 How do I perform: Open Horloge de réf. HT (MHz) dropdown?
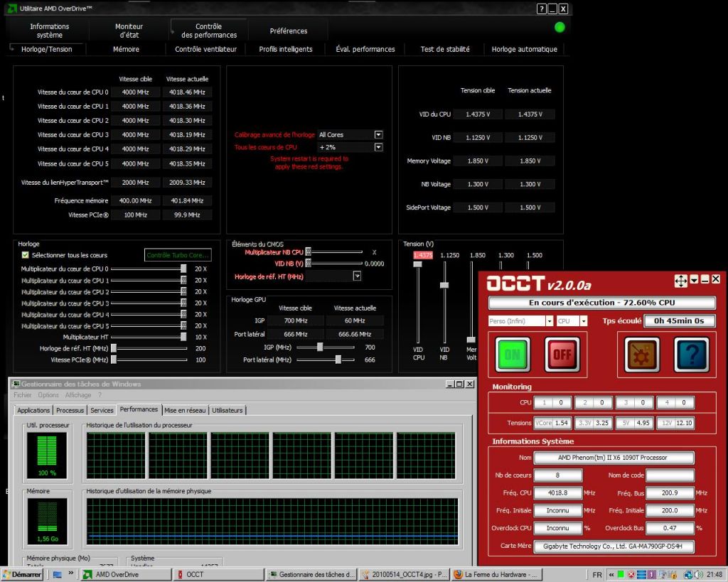pos(357,276)
